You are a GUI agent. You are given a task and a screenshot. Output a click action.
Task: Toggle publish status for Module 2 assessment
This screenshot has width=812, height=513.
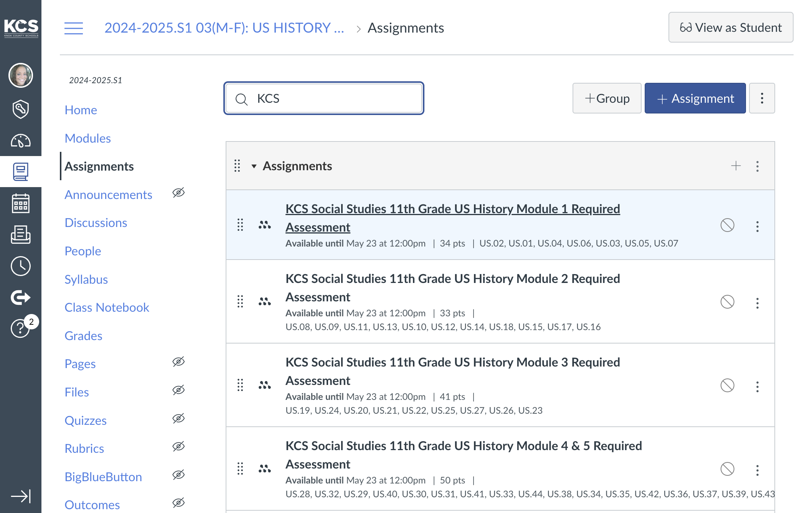[x=727, y=302]
